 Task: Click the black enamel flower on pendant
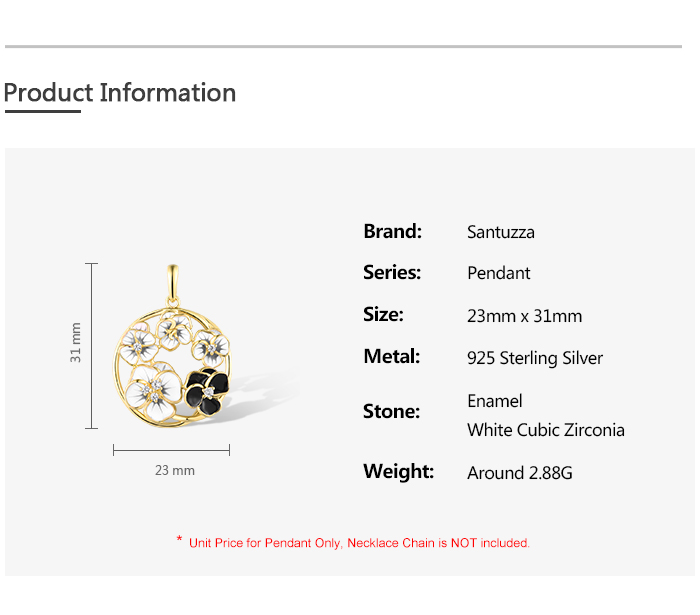pos(207,391)
